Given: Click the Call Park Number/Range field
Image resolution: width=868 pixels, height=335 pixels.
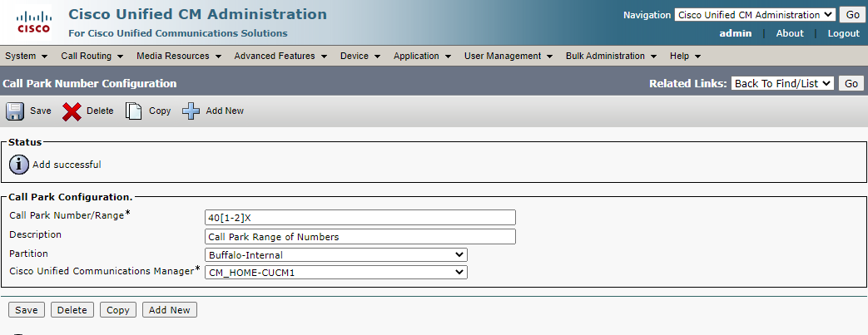Looking at the screenshot, I should click(x=360, y=218).
